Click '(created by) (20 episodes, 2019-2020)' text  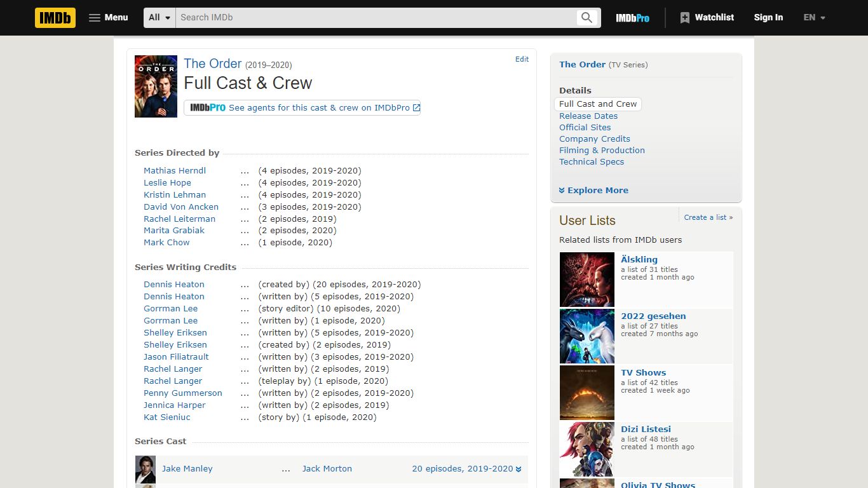click(x=339, y=285)
